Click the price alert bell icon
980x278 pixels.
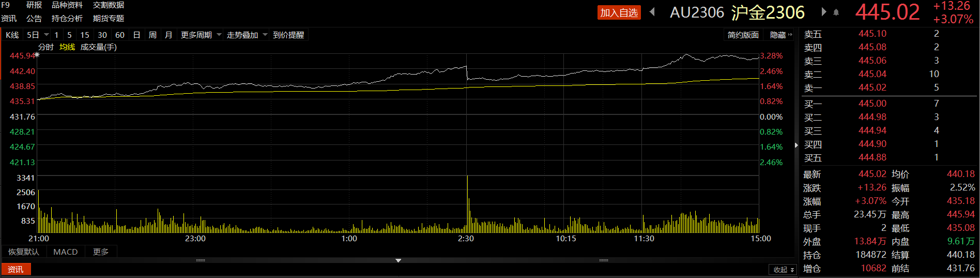(x=836, y=12)
